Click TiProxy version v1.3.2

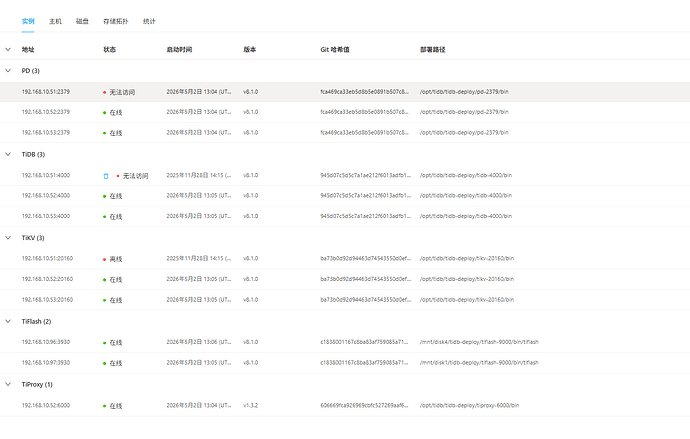point(250,405)
